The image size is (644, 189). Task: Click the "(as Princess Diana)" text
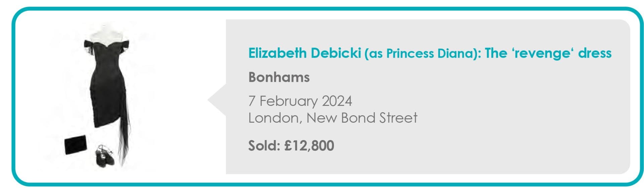click(423, 54)
